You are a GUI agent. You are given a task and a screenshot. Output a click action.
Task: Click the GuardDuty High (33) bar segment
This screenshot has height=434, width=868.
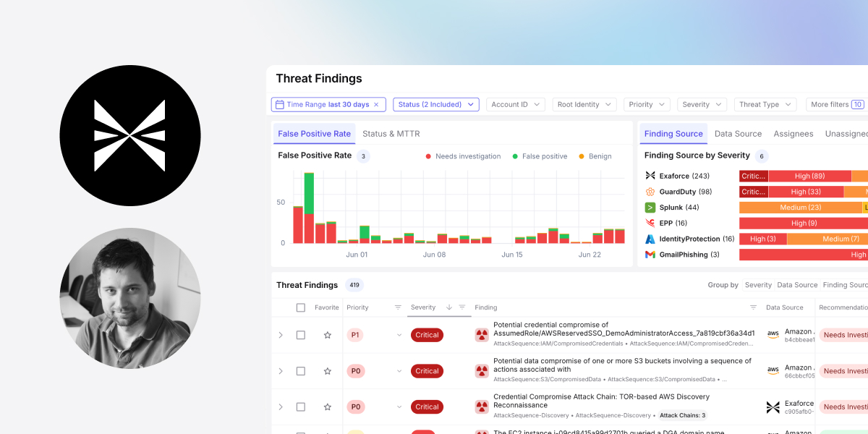pyautogui.click(x=806, y=192)
